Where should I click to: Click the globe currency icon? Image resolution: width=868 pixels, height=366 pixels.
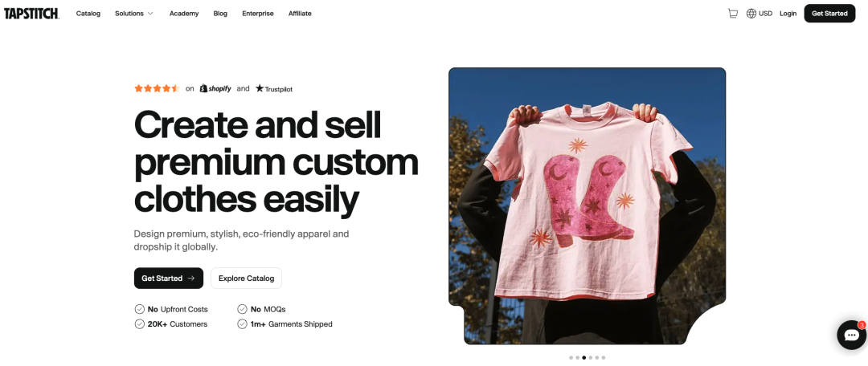point(751,14)
